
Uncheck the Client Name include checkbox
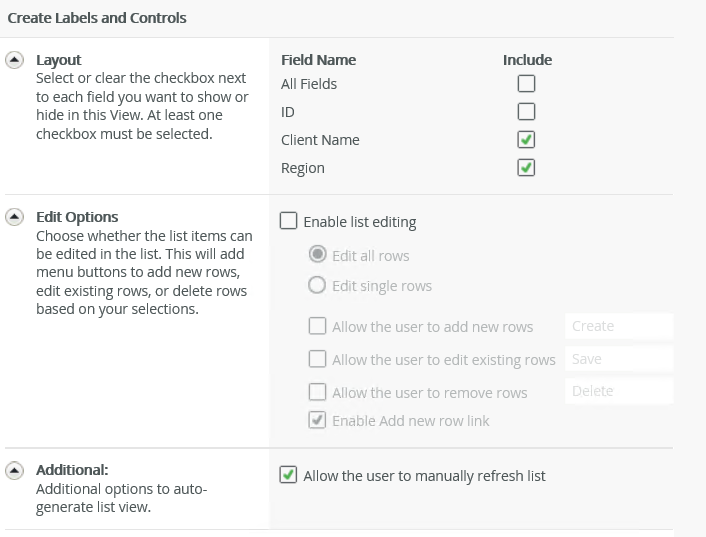click(526, 140)
